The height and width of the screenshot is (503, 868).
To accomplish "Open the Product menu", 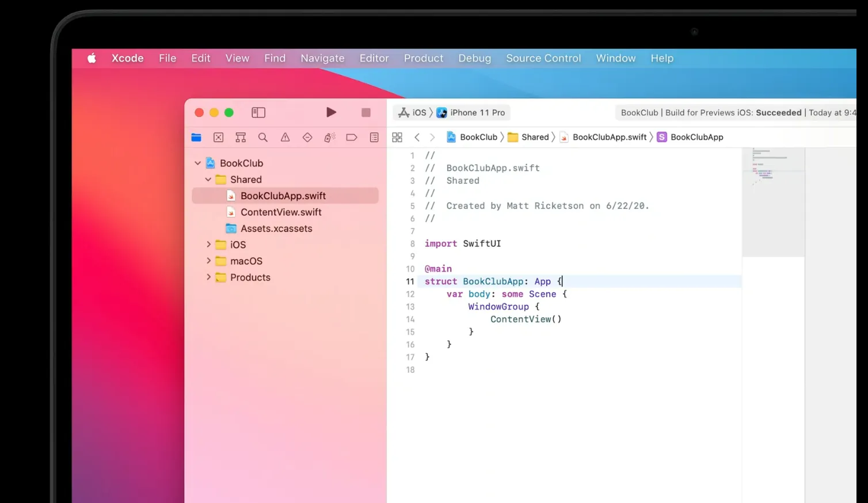I will pyautogui.click(x=424, y=58).
